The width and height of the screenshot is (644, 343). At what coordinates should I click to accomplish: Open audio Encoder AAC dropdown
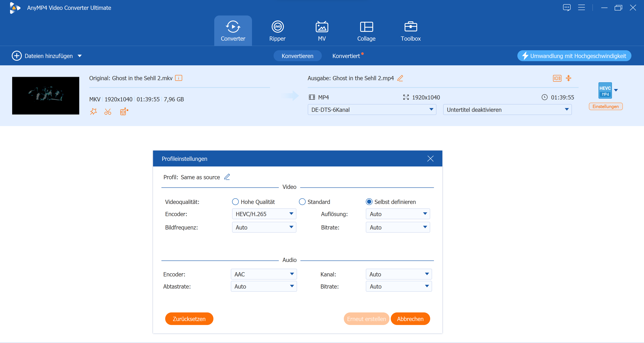click(264, 274)
